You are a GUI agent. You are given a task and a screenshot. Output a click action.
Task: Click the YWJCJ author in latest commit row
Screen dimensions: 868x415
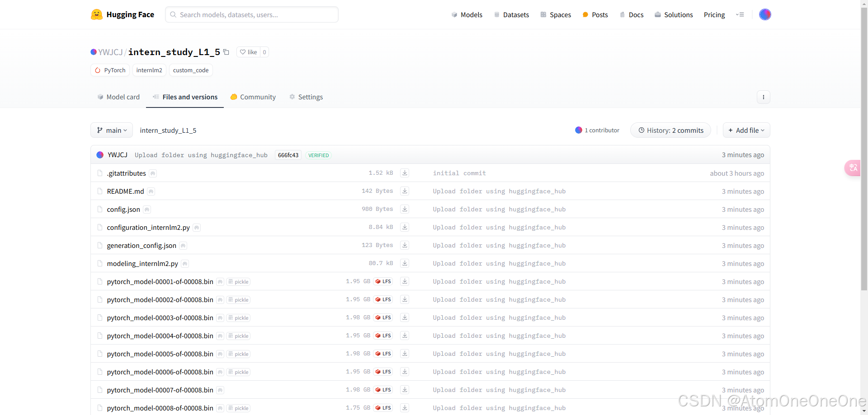click(118, 155)
